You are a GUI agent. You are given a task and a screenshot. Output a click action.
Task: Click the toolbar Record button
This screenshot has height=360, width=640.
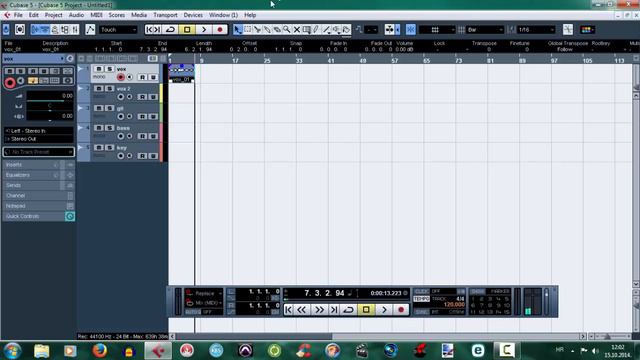click(220, 29)
